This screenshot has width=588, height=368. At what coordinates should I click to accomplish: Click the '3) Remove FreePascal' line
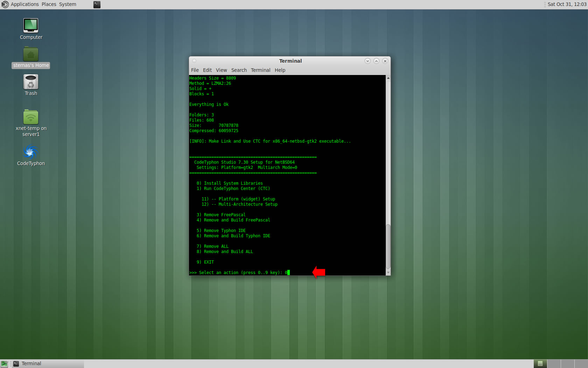221,215
